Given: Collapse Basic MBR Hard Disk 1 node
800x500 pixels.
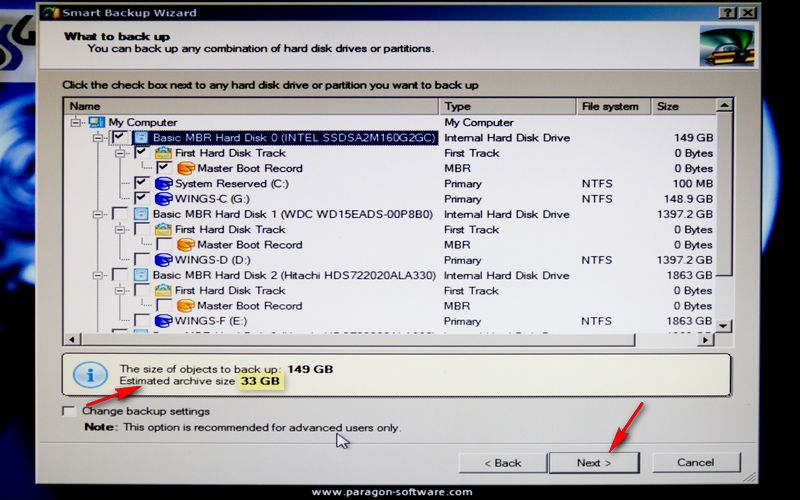Looking at the screenshot, I should (x=98, y=214).
